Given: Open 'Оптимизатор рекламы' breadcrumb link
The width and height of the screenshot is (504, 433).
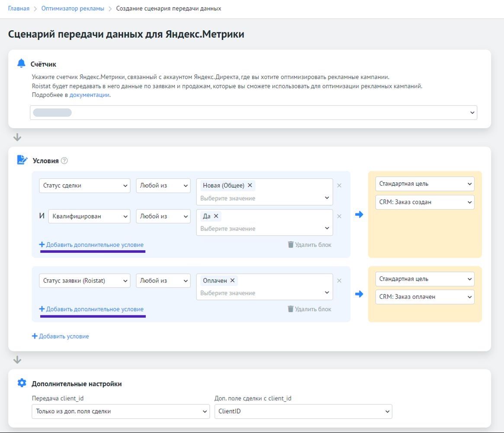Looking at the screenshot, I should click(x=73, y=8).
